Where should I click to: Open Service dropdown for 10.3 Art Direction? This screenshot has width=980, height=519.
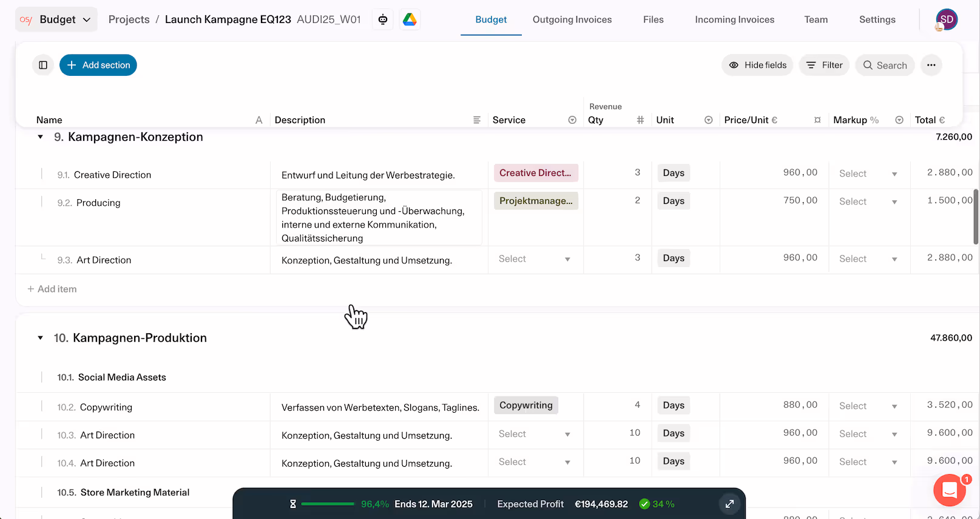[535, 434]
